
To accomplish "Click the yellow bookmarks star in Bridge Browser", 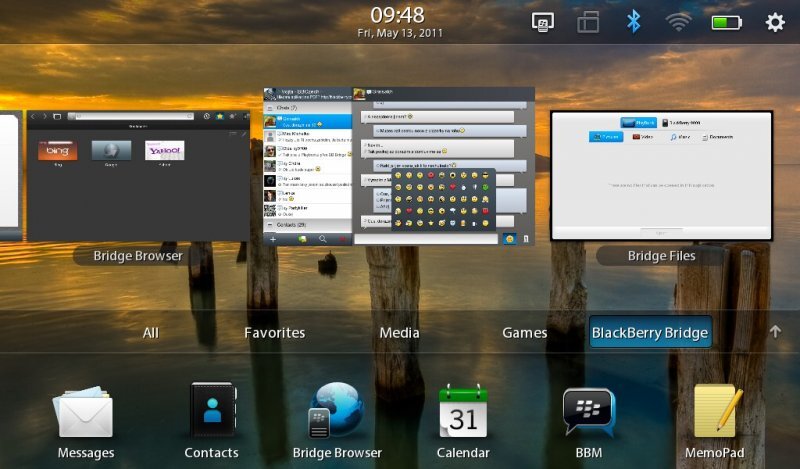I will tap(220, 116).
